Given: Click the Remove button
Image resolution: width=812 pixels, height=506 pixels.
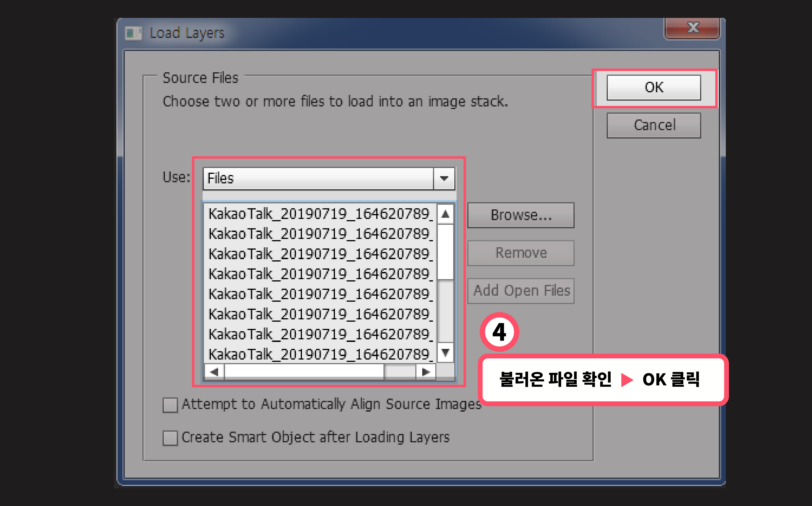Looking at the screenshot, I should pos(520,253).
